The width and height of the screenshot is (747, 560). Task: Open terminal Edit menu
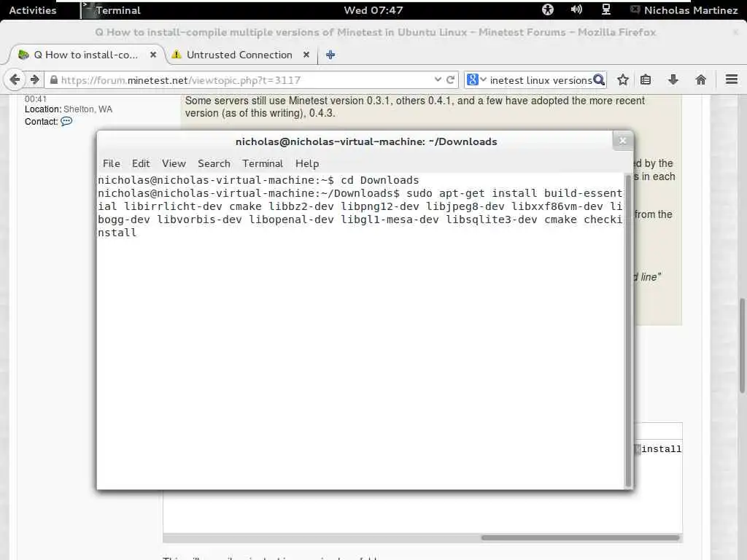tap(141, 163)
